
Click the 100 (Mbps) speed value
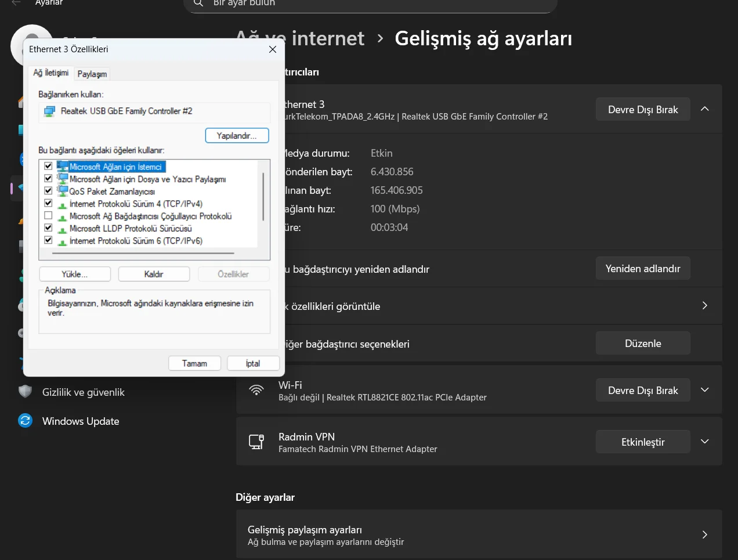point(395,209)
